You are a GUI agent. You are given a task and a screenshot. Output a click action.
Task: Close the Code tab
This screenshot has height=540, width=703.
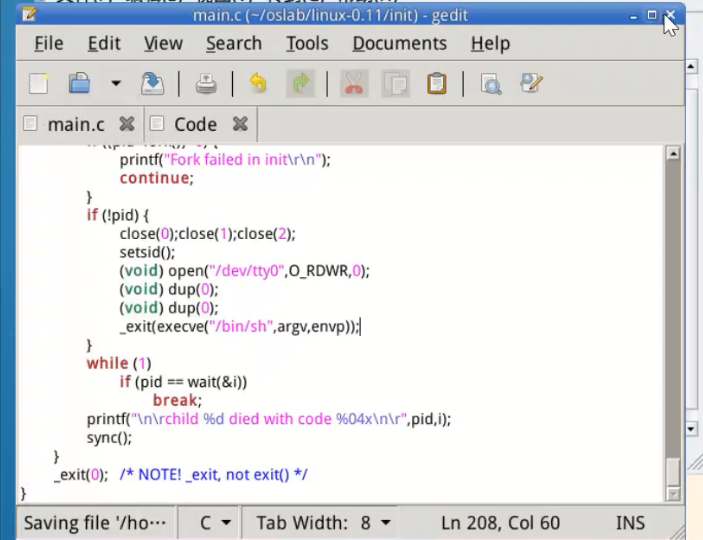click(240, 124)
